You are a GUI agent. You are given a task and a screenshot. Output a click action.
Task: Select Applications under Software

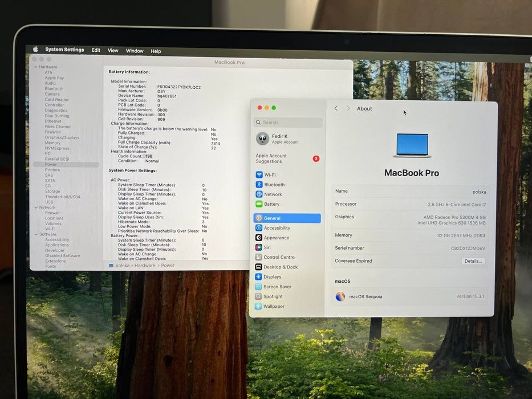57,245
